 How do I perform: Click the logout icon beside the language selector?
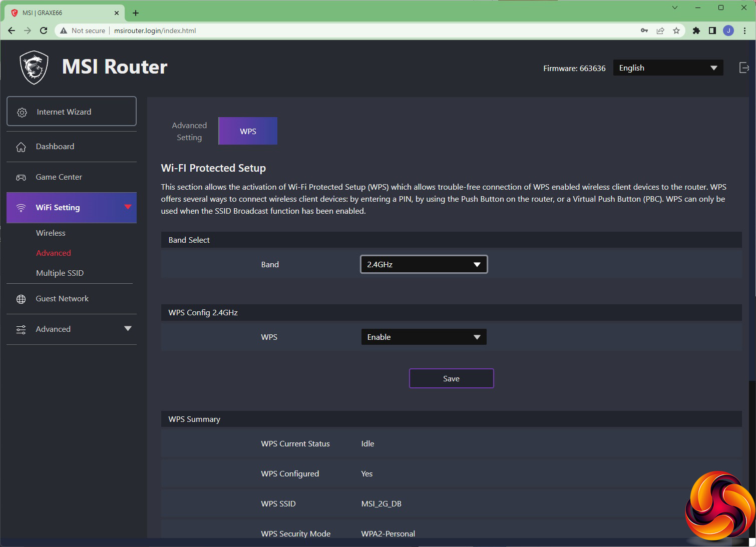(x=744, y=68)
